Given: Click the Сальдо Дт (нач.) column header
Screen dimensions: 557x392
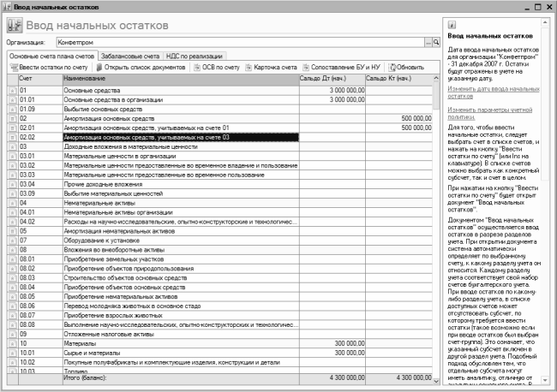Looking at the screenshot, I should [x=332, y=80].
